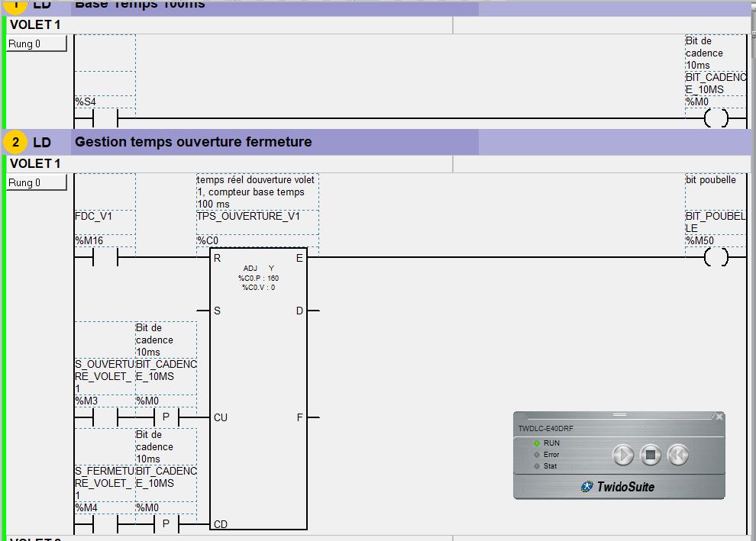The width and height of the screenshot is (756, 541).
Task: Select the %M0 output coil in section 1
Action: click(x=716, y=119)
